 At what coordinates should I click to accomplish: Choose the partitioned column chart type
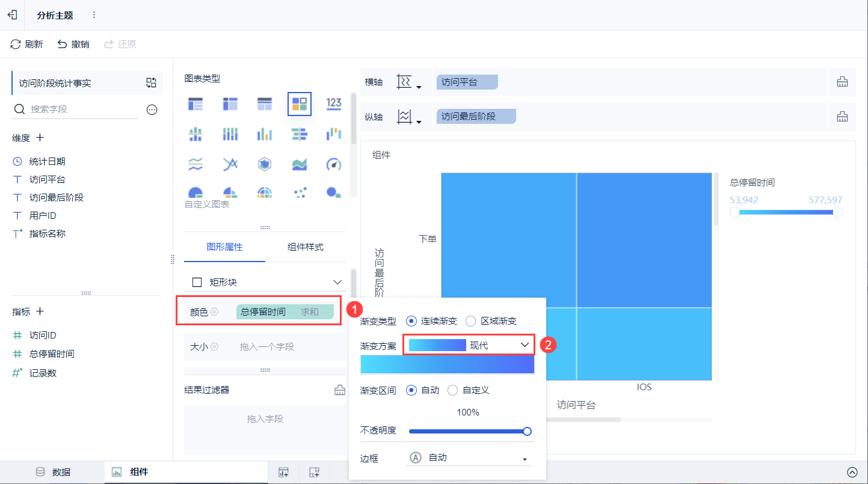[x=195, y=134]
